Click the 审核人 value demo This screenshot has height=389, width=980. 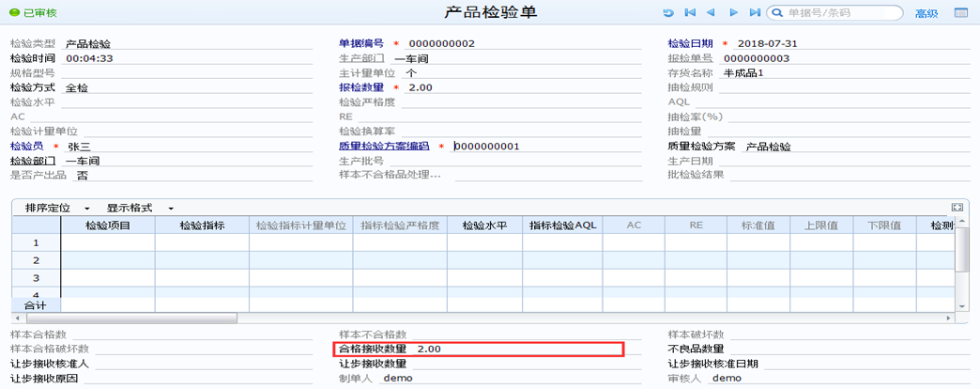[x=727, y=378]
